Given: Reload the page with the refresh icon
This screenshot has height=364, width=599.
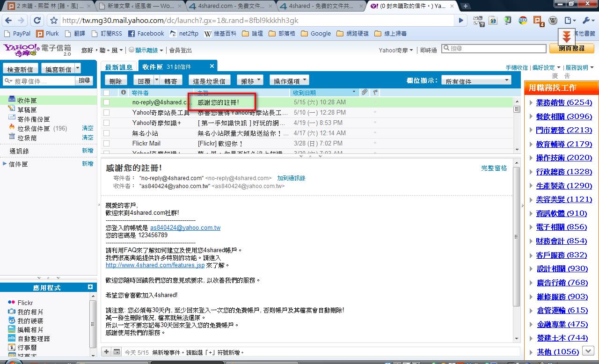Looking at the screenshot, I should 37,21.
